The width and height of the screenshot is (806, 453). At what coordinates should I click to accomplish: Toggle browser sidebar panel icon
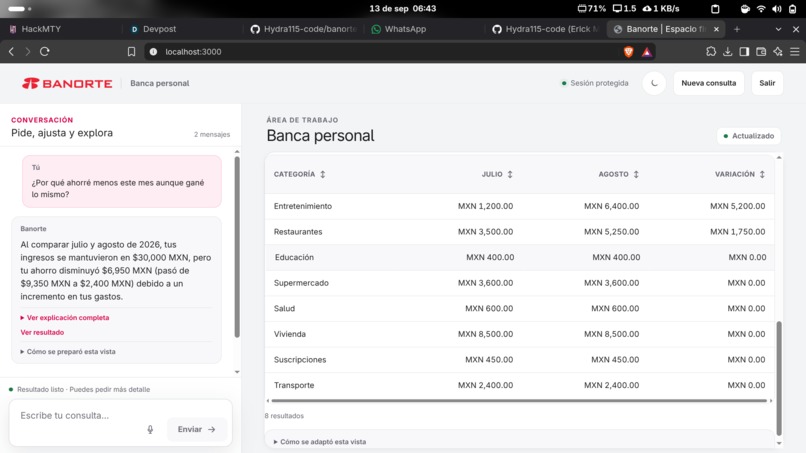pos(744,51)
